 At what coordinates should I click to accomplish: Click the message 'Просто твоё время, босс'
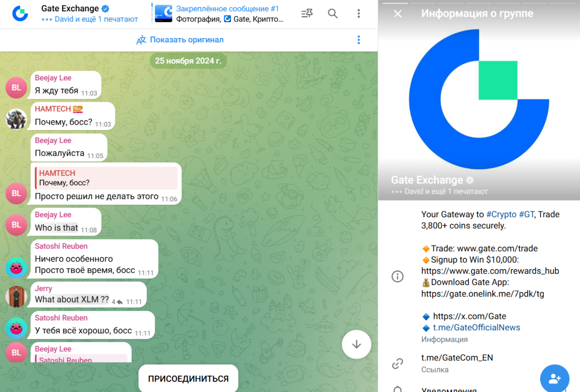point(85,270)
